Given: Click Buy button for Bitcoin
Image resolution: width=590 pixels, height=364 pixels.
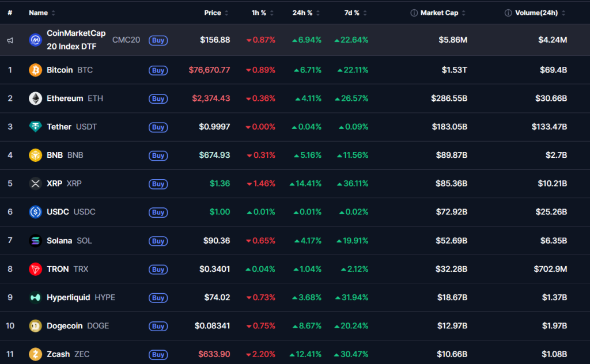Looking at the screenshot, I should pos(158,70).
